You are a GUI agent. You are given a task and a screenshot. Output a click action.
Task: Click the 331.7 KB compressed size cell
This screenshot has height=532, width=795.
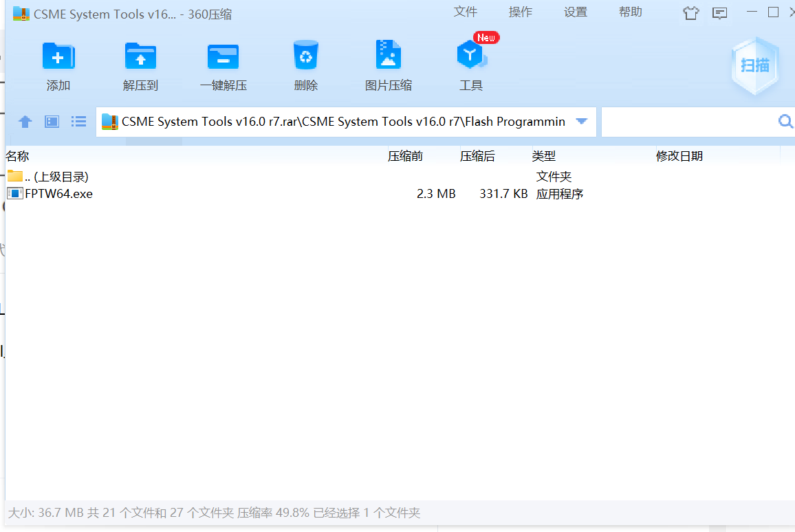point(503,194)
